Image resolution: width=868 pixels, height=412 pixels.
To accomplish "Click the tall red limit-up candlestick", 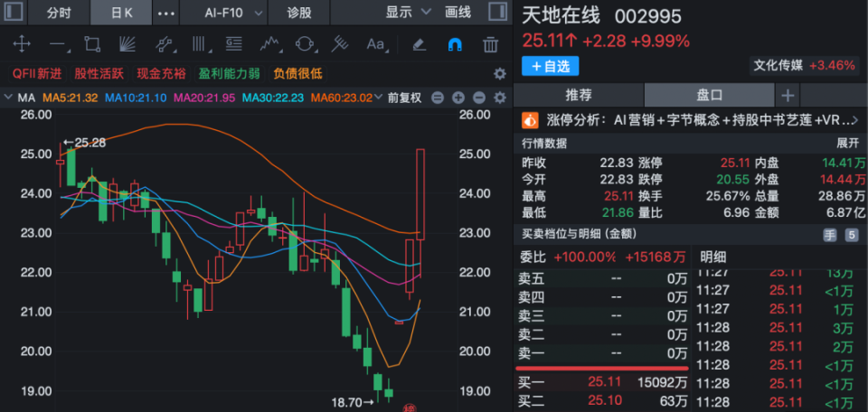I will pos(420,194).
